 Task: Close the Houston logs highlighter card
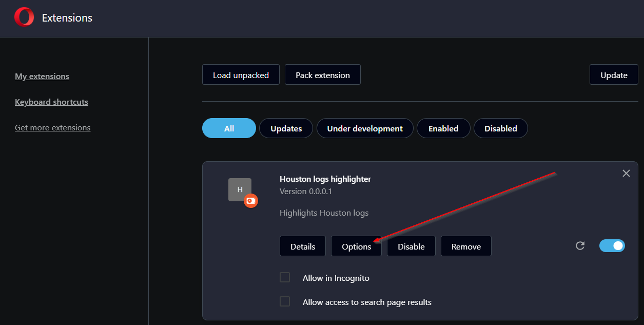pos(626,174)
